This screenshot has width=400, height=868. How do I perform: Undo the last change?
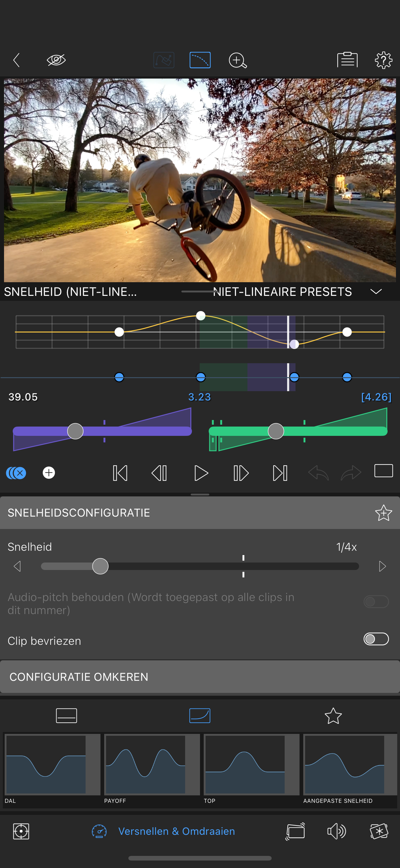coord(318,473)
